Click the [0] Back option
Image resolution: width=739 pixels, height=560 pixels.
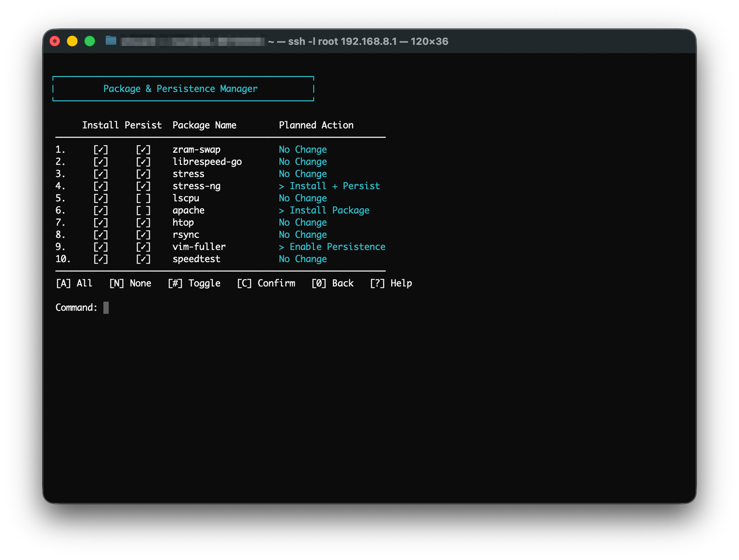333,283
